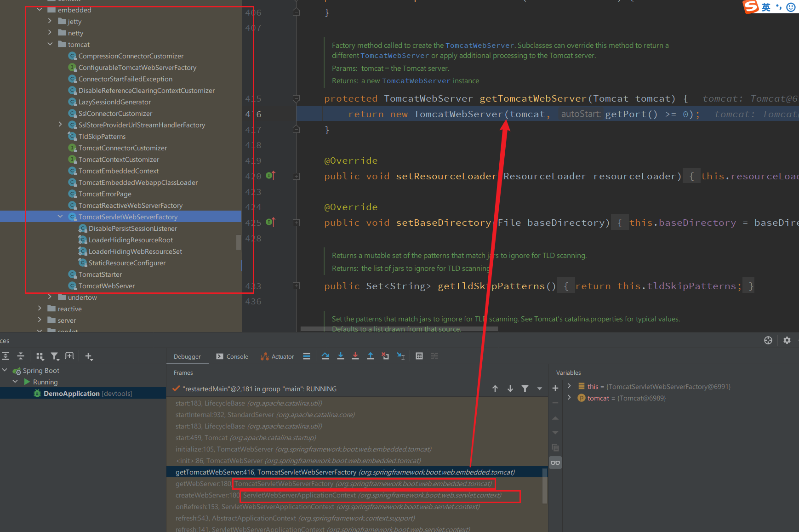Click the frames filter funnel icon
This screenshot has height=532, width=799.
click(525, 389)
